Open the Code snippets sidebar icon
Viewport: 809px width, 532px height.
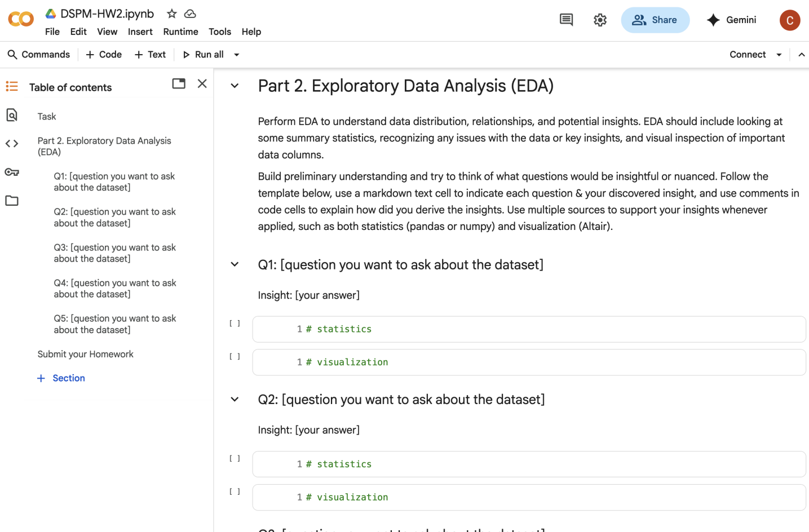click(12, 144)
